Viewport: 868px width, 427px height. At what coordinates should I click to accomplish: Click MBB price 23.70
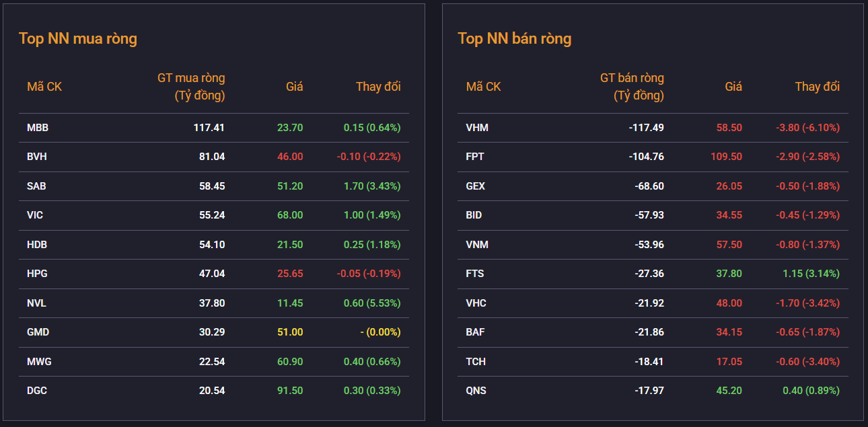tap(290, 127)
